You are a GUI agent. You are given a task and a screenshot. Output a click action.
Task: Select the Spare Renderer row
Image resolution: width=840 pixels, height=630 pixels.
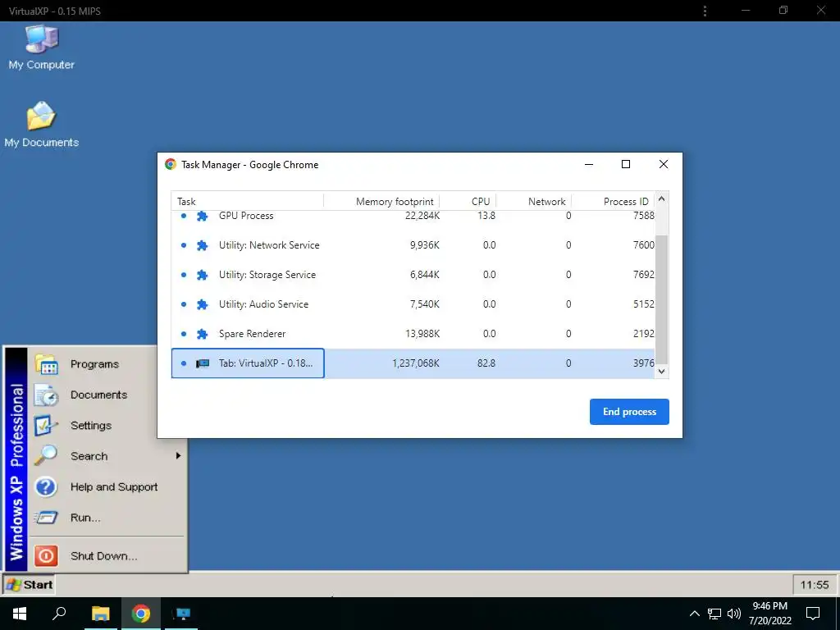[x=413, y=334]
